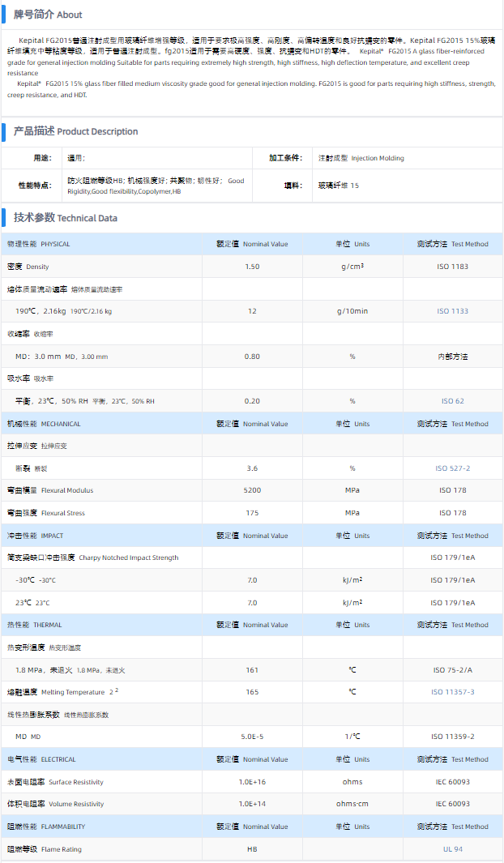Click the Flexural Modulus value 5200
Image resolution: width=504 pixels, height=863 pixels.
252,490
